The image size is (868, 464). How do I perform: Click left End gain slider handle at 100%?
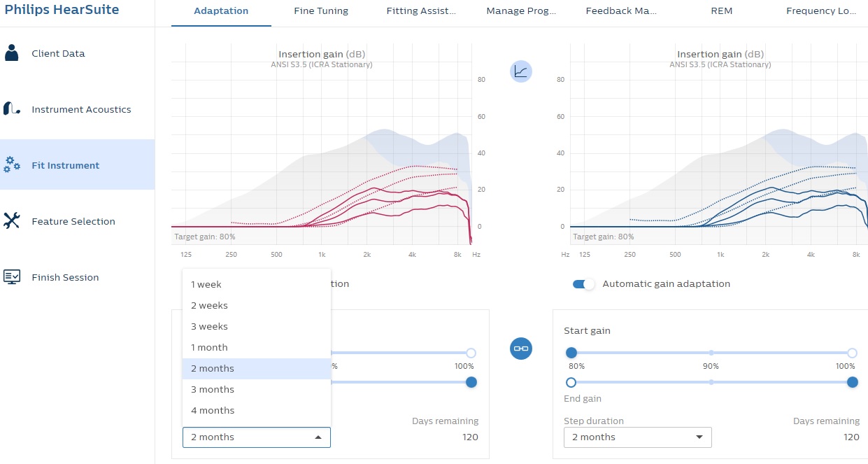click(471, 382)
